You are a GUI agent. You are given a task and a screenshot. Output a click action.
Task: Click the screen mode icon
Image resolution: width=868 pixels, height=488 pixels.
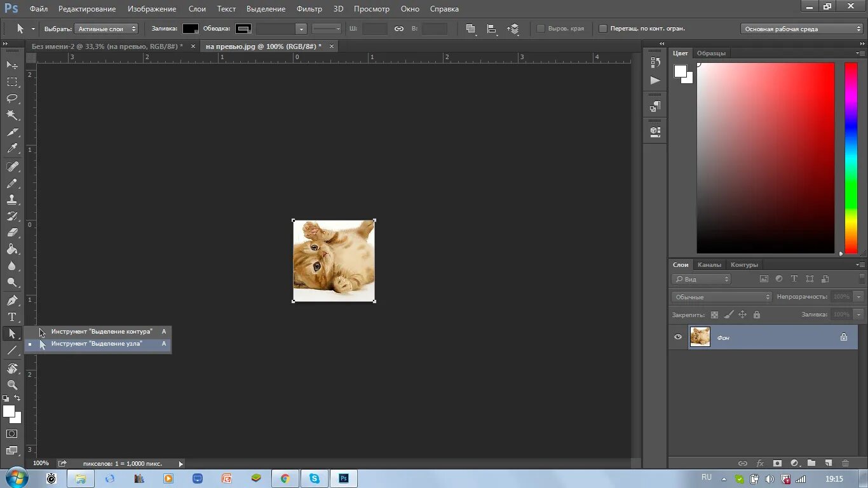pyautogui.click(x=12, y=451)
